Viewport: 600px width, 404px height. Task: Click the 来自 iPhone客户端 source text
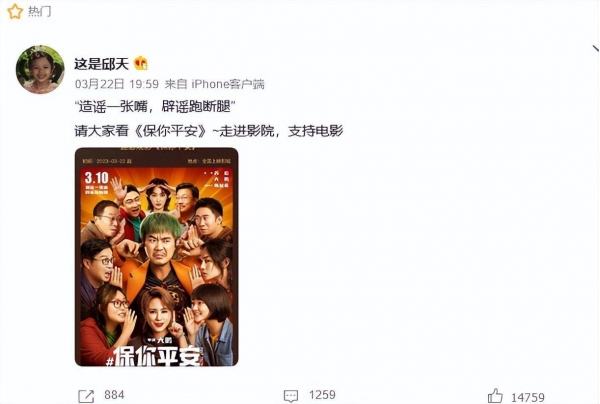pyautogui.click(x=214, y=84)
